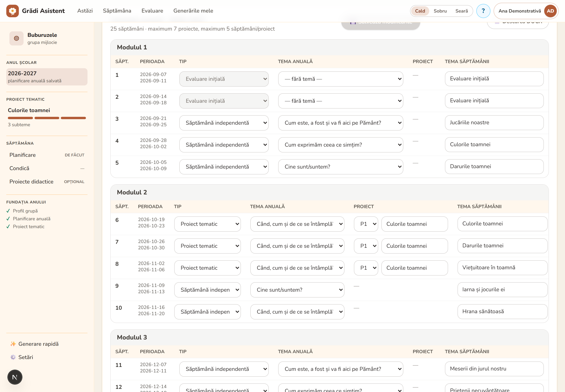The width and height of the screenshot is (565, 392).
Task: Open the Tip dropdown for week 1
Action: click(224, 79)
